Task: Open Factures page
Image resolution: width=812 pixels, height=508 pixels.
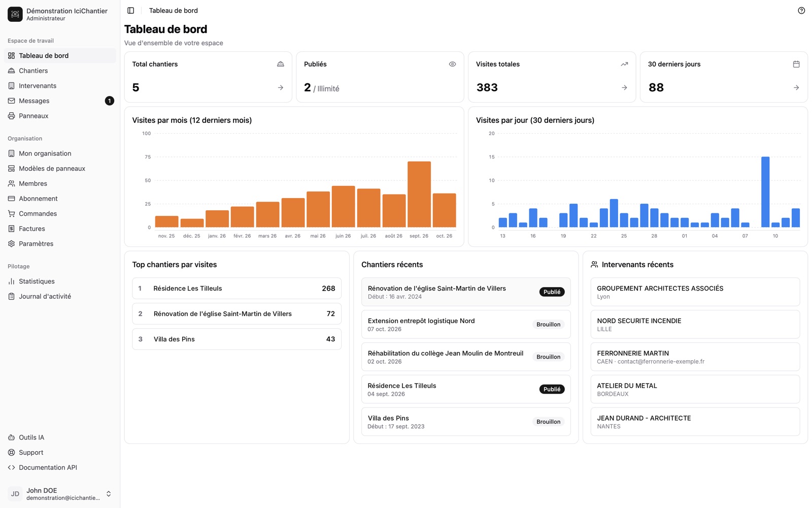Action: [x=60, y=229]
